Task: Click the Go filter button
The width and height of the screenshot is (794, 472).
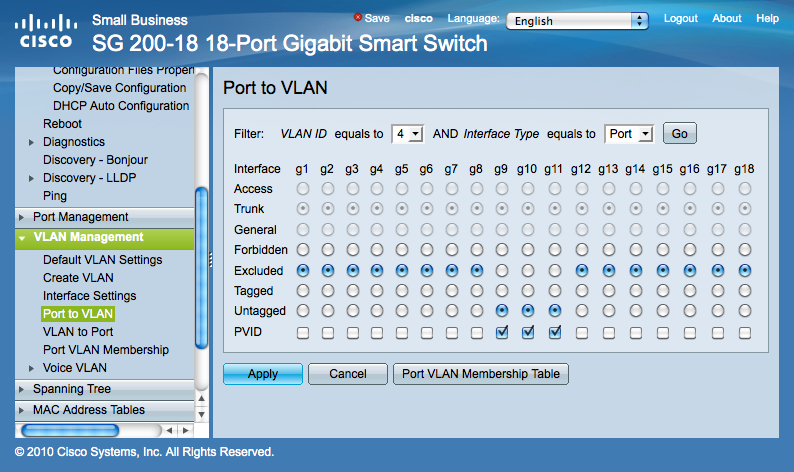Action: (680, 133)
